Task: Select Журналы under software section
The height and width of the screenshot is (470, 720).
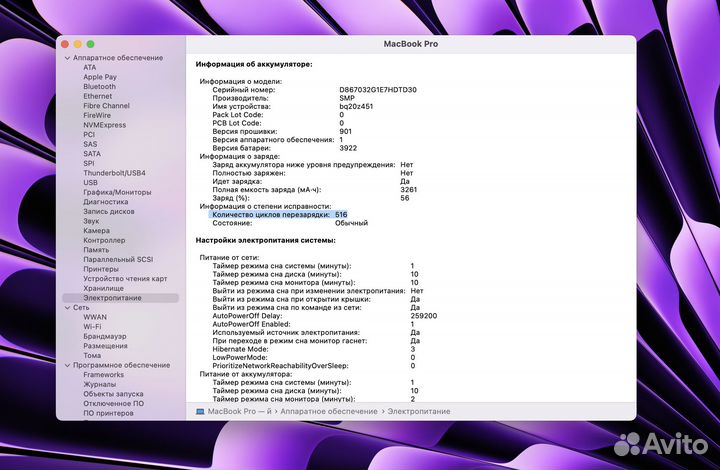Action: [100, 384]
